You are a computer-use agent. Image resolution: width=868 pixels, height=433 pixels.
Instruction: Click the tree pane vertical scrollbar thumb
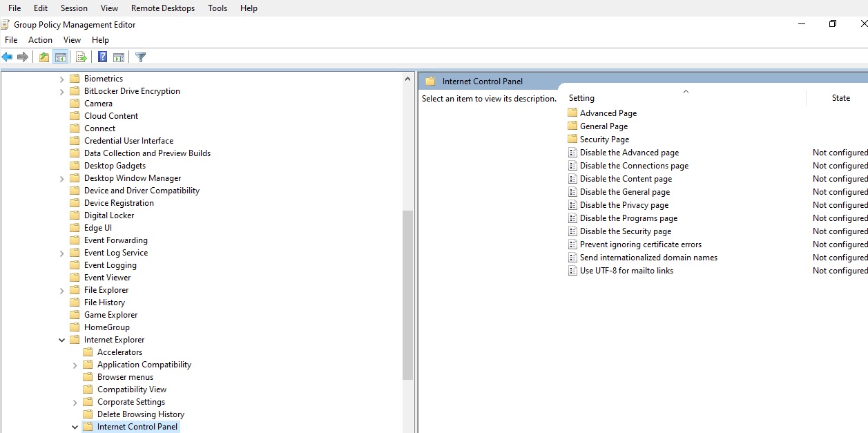pyautogui.click(x=407, y=295)
